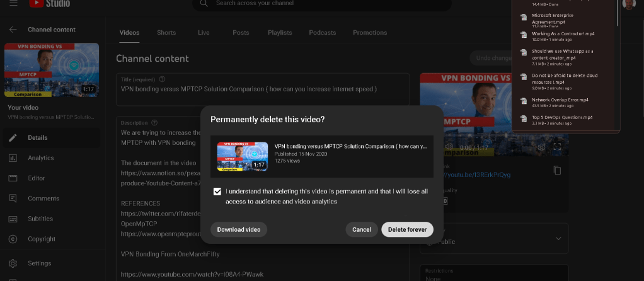The width and height of the screenshot is (644, 281).
Task: Toggle fullscreen on the video preview
Action: tap(557, 147)
